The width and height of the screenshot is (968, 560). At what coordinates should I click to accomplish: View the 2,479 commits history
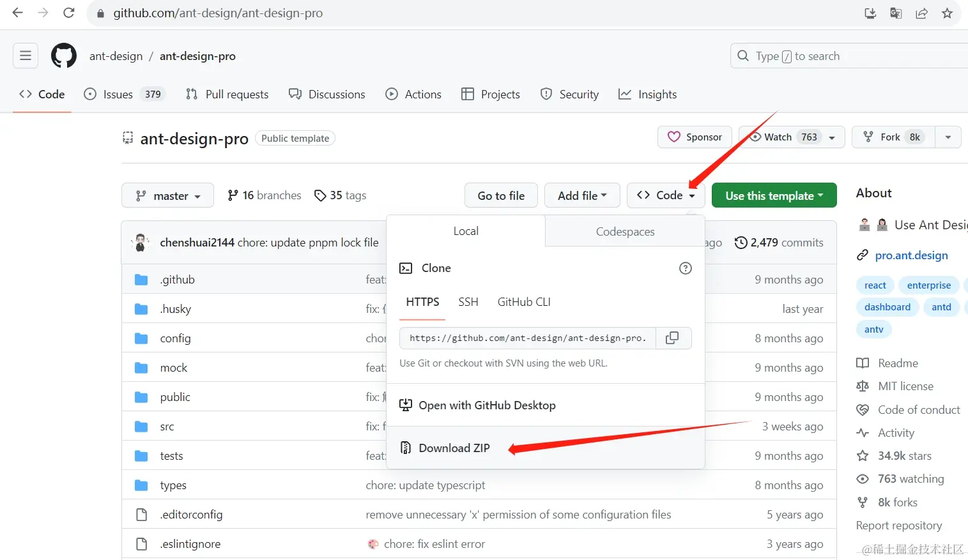click(x=779, y=243)
